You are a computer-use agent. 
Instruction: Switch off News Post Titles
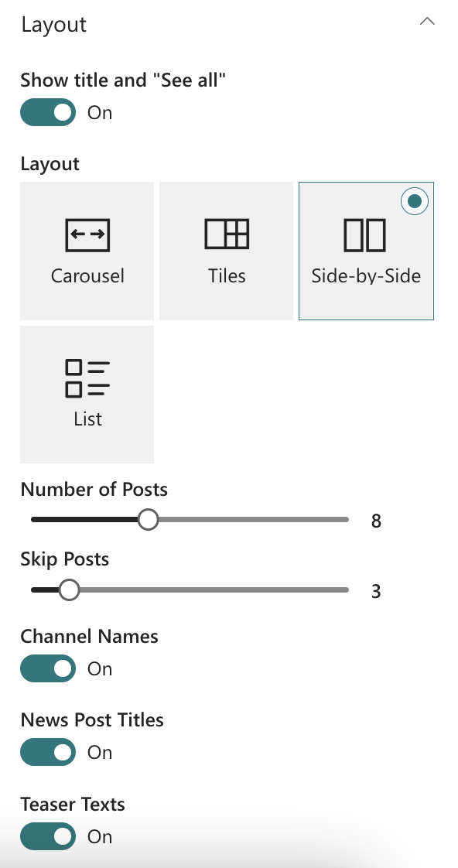coord(48,752)
